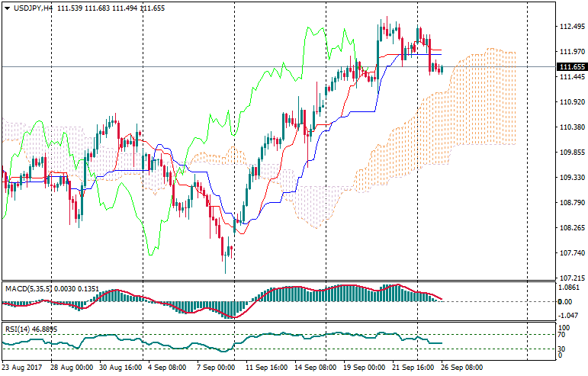The image size is (588, 376).
Task: Click the RSI 70 level label
Action: [x=563, y=334]
